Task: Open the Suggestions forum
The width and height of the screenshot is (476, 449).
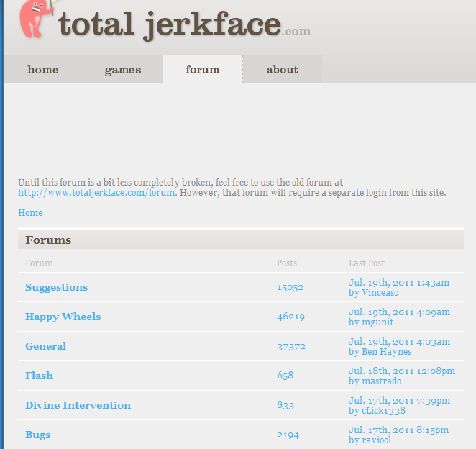Action: tap(57, 287)
